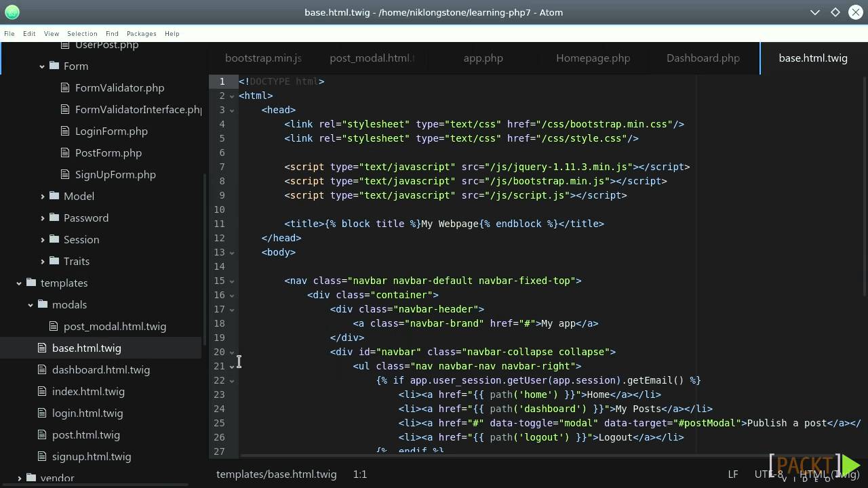Open the Packages menu
The image size is (868, 488).
[142, 33]
